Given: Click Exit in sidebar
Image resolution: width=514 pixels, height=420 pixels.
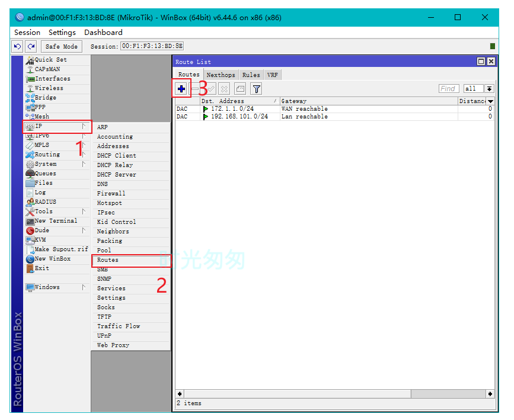Looking at the screenshot, I should (57, 268).
